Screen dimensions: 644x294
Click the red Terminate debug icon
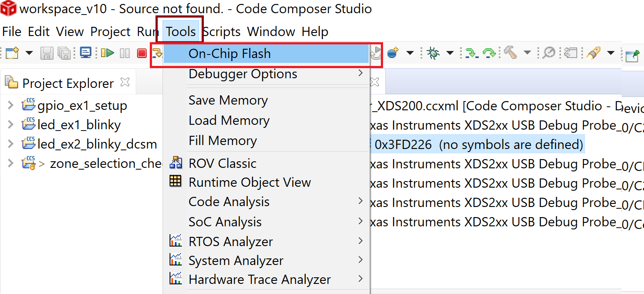coord(141,52)
